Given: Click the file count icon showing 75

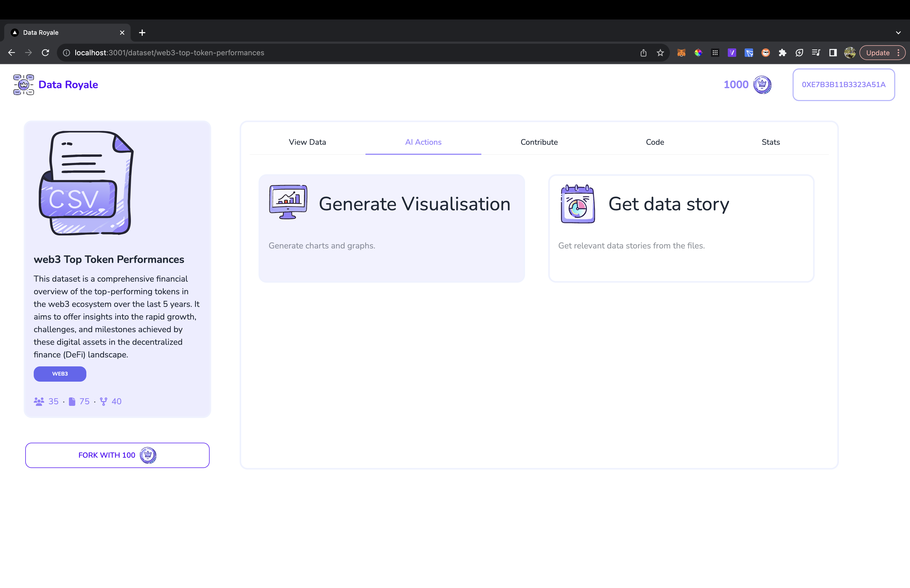Looking at the screenshot, I should [72, 401].
